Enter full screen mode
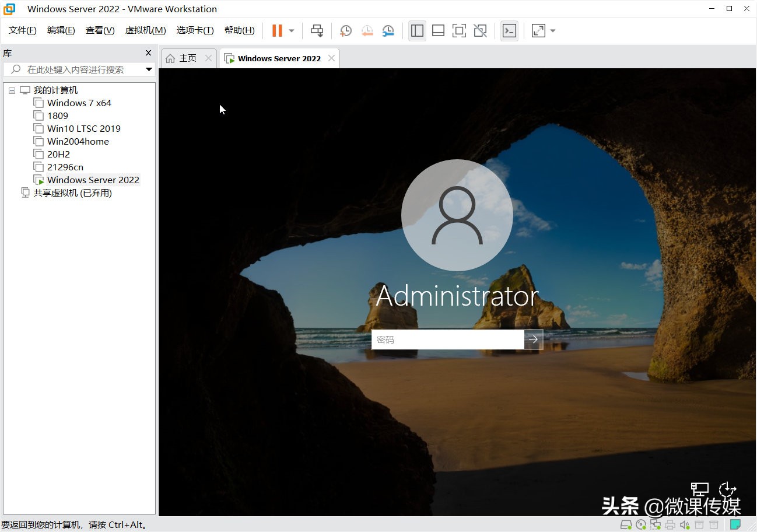 pos(459,31)
